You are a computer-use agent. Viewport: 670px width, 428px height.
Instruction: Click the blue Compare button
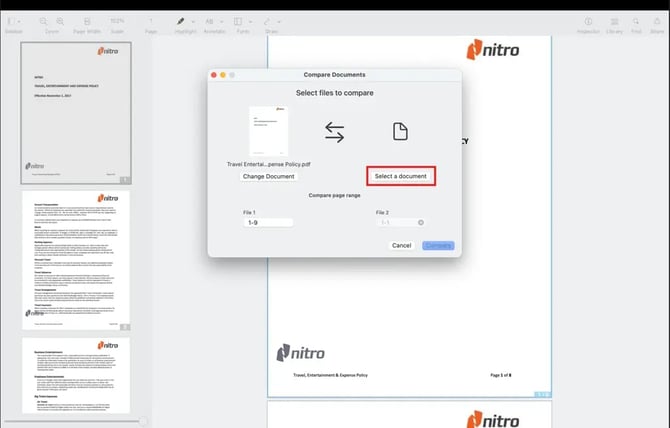click(x=438, y=246)
